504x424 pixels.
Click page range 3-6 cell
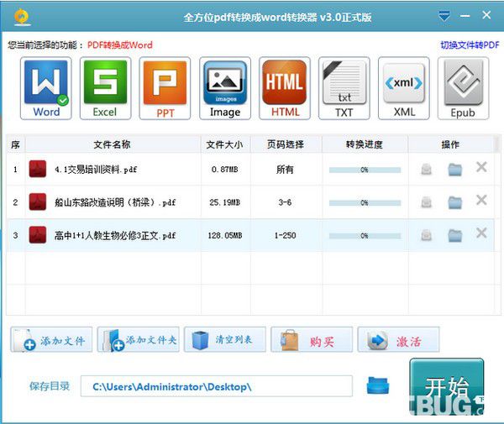285,202
